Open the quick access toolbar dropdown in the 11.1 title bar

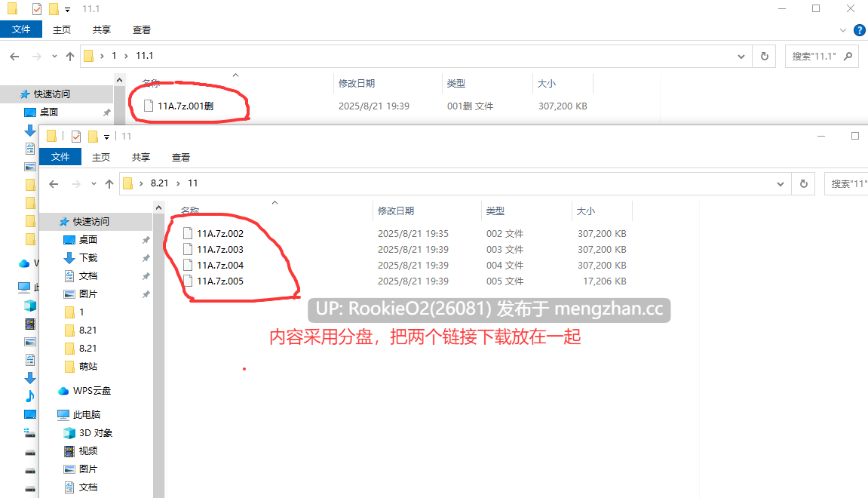click(68, 9)
